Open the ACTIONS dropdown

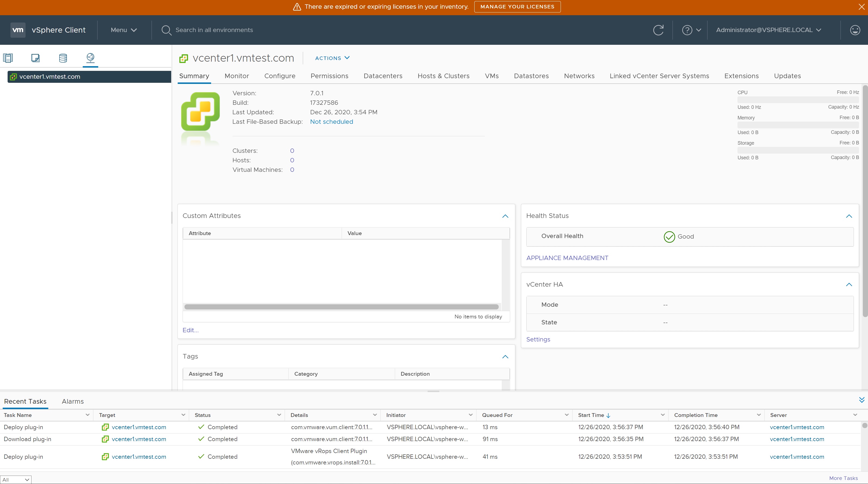pyautogui.click(x=332, y=58)
